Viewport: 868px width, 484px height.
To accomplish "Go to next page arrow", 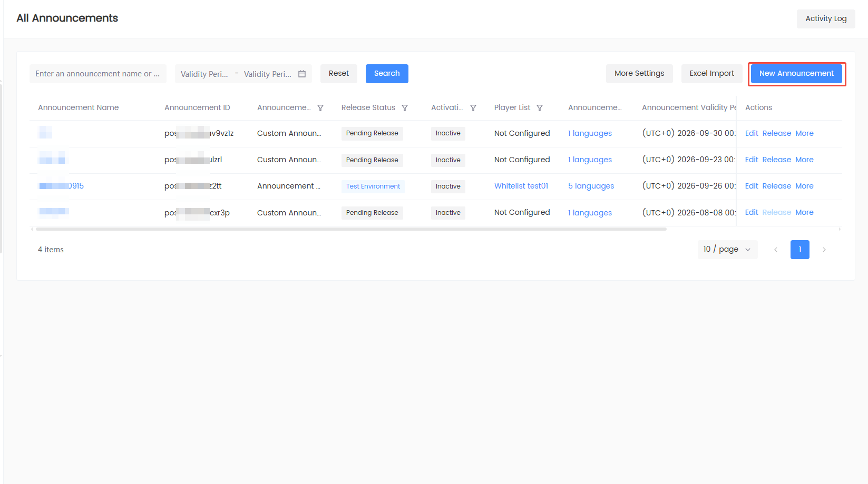I will point(824,250).
